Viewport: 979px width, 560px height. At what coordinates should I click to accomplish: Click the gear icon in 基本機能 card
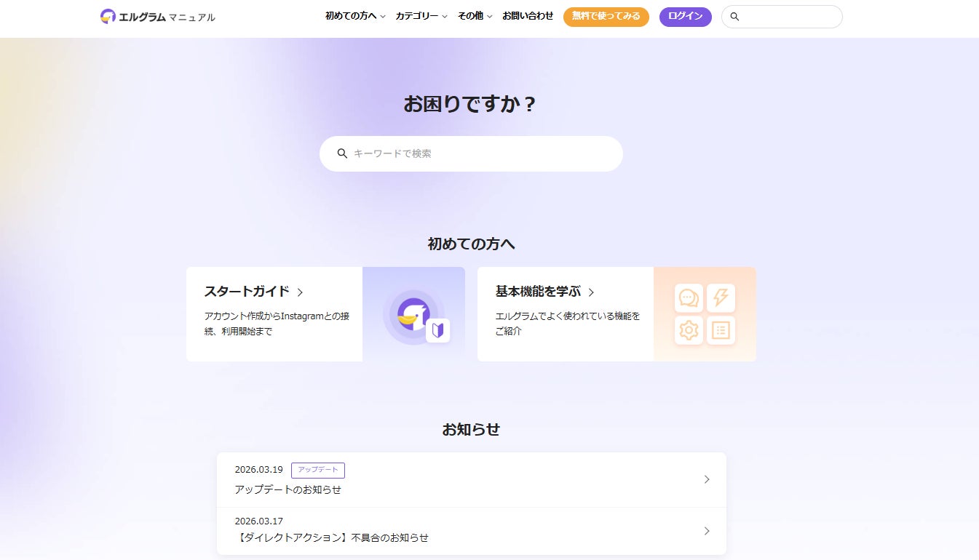(x=689, y=330)
